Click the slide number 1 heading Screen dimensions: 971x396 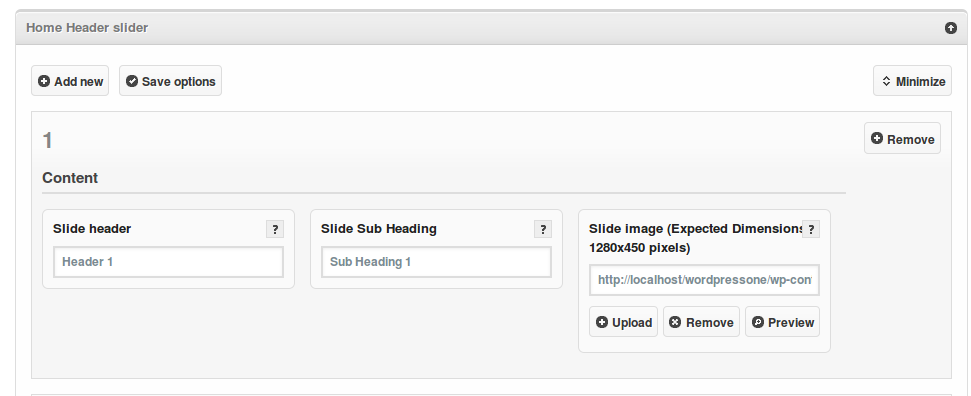tap(47, 141)
